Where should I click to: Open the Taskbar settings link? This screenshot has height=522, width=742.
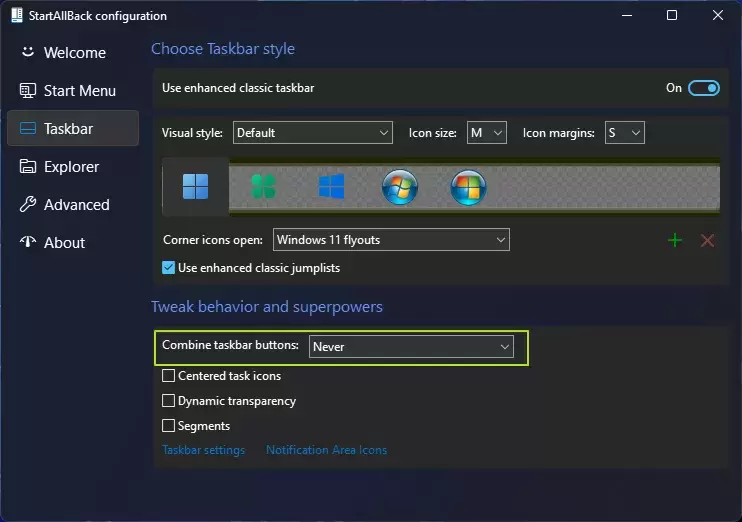pos(203,450)
